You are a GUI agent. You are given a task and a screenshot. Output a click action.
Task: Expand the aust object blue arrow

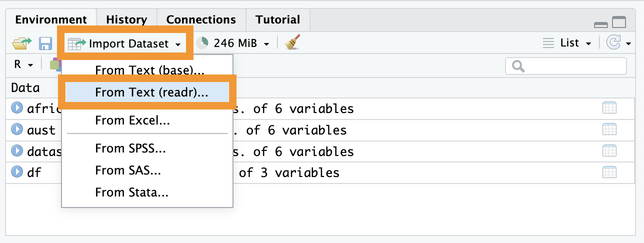coord(17,129)
